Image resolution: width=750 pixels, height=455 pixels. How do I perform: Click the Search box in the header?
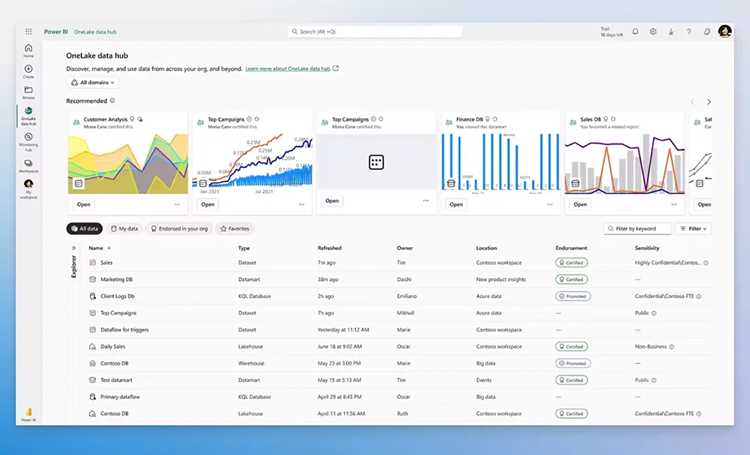click(375, 32)
